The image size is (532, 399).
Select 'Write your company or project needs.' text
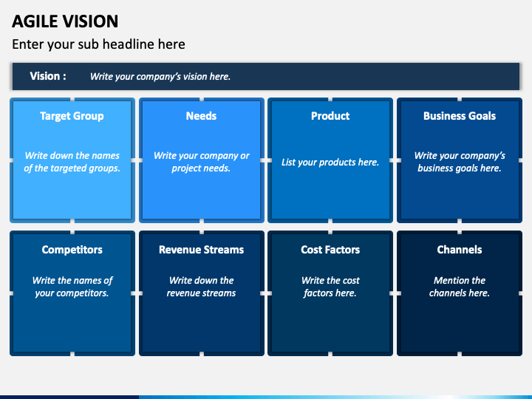click(201, 162)
